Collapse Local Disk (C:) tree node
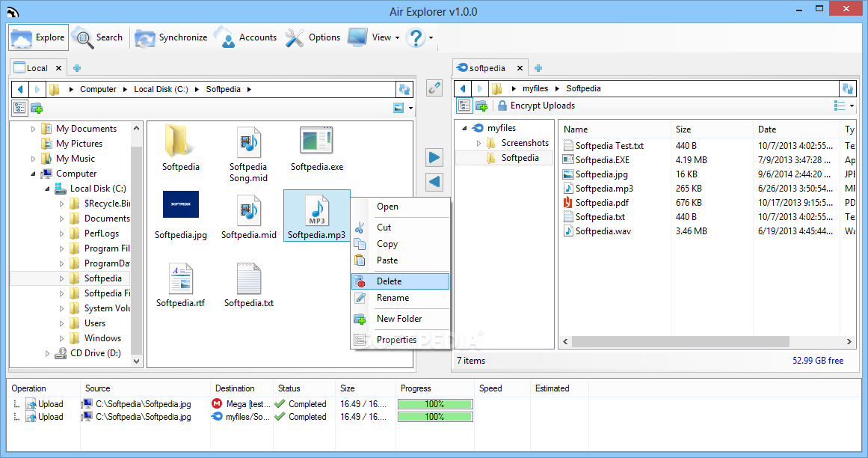Image resolution: width=868 pixels, height=458 pixels. [x=48, y=189]
